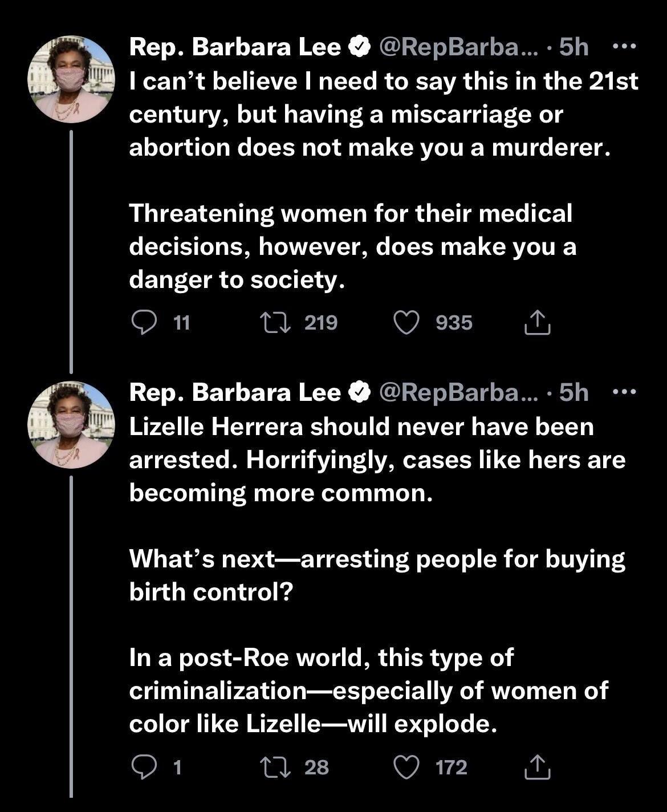Like the first tweet
The image size is (667, 812).
[407, 323]
